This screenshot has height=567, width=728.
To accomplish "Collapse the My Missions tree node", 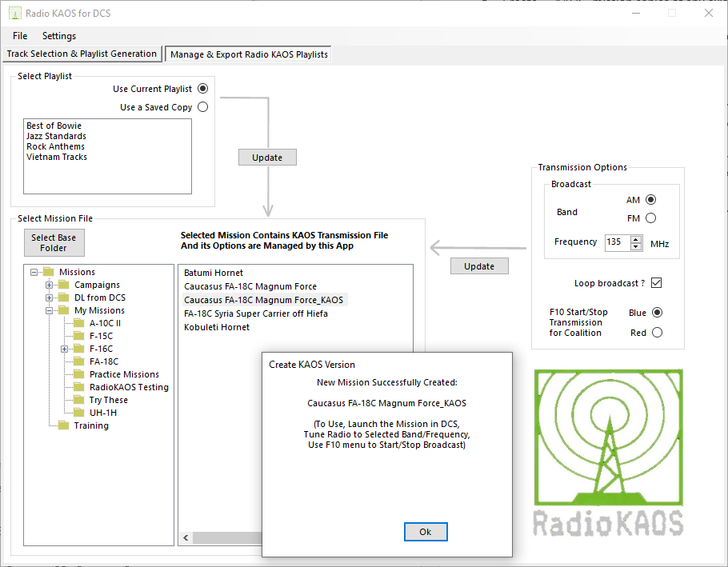I will coord(50,310).
